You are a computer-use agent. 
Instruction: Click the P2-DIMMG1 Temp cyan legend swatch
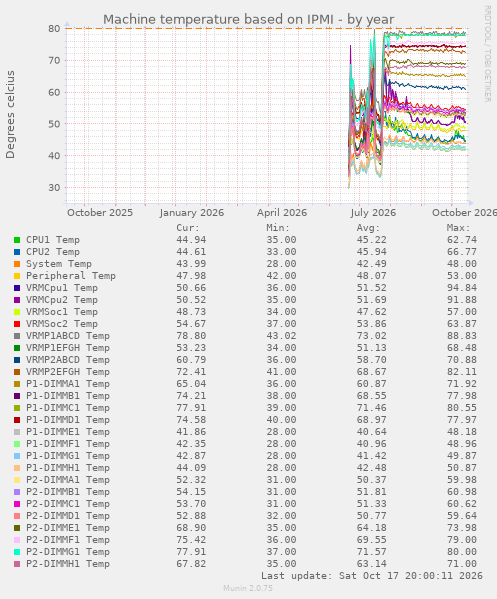[17, 552]
